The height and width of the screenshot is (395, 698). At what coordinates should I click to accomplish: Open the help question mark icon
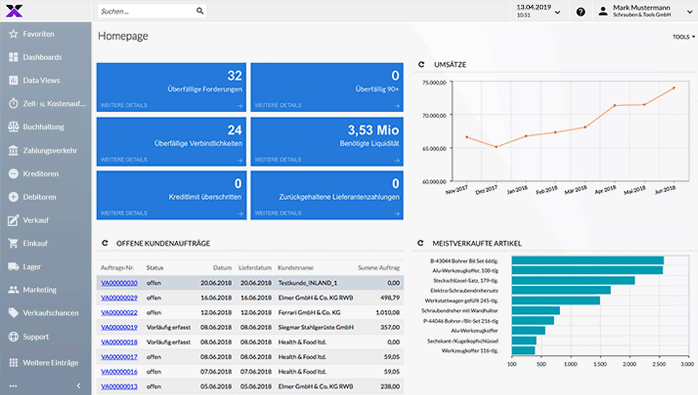(580, 12)
